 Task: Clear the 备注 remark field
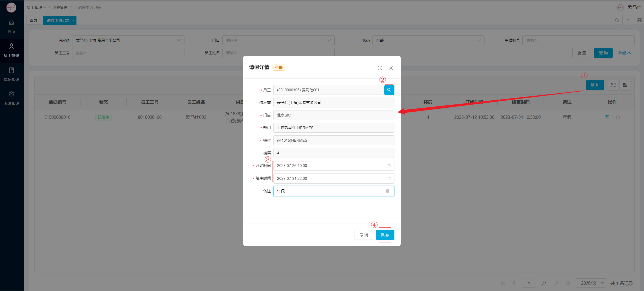387,191
